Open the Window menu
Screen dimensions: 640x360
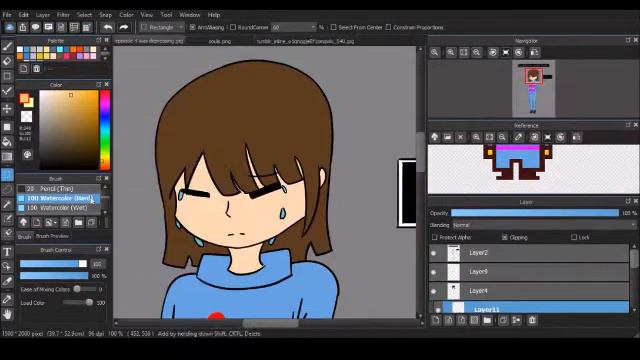190,15
